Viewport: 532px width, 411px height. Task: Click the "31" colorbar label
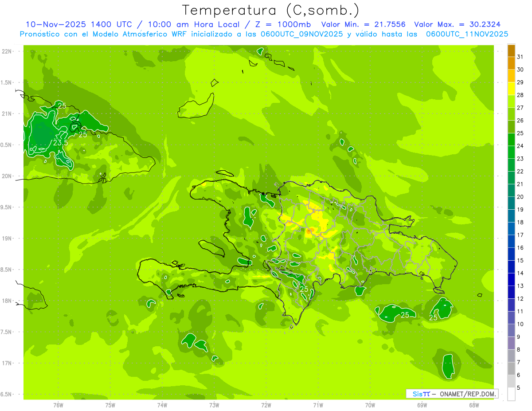coord(520,56)
